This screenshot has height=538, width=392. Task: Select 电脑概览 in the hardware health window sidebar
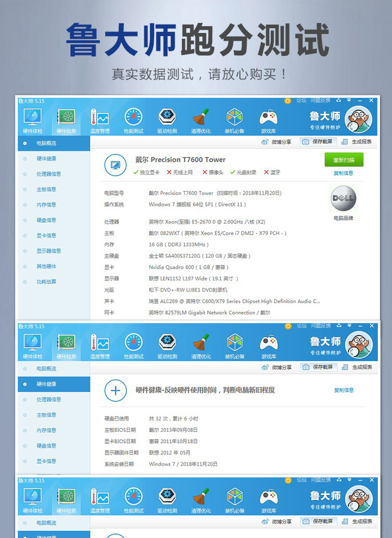click(54, 369)
